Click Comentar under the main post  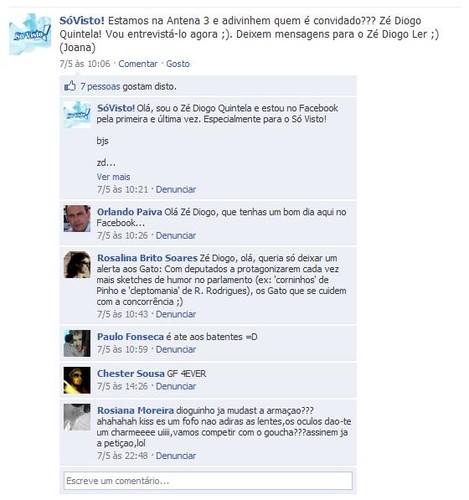[x=138, y=64]
